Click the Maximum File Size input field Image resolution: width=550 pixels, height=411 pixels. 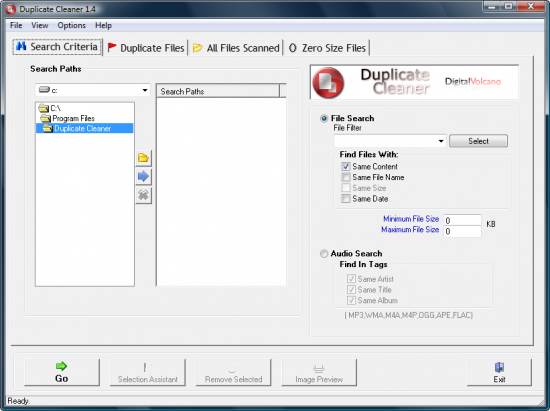(x=462, y=231)
